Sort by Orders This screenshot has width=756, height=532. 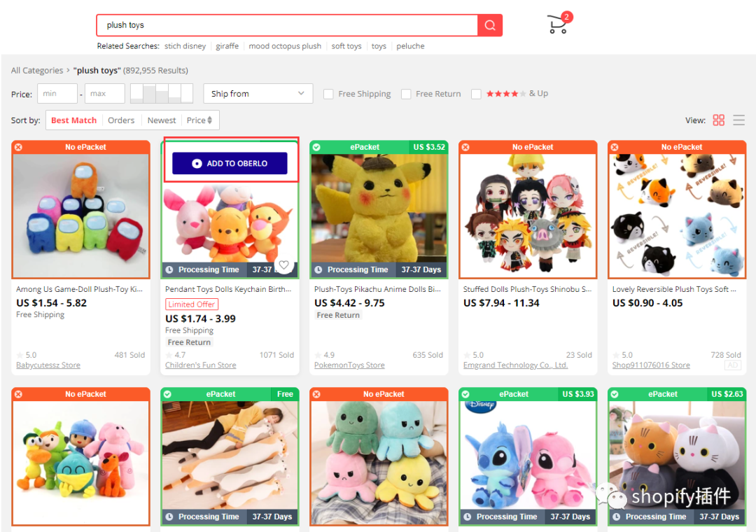121,120
